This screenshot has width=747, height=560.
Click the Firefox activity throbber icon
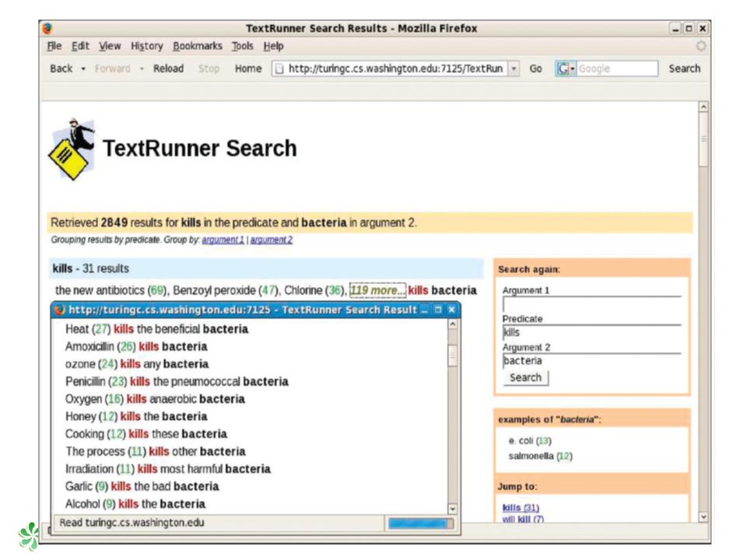coord(701,46)
